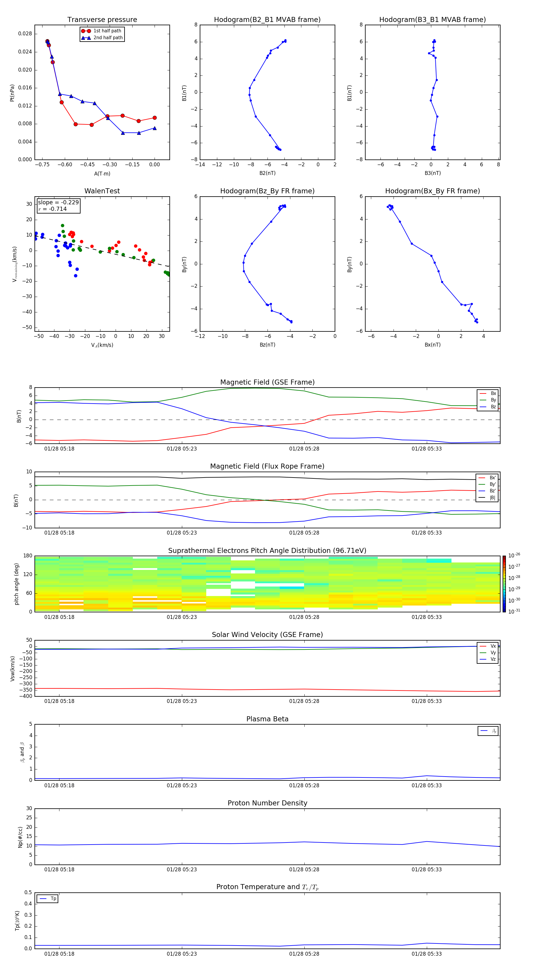Click '01/28 05:23' tick under GSE Magnetic Field
Viewport: 535px width, 980px height.
coord(182,449)
